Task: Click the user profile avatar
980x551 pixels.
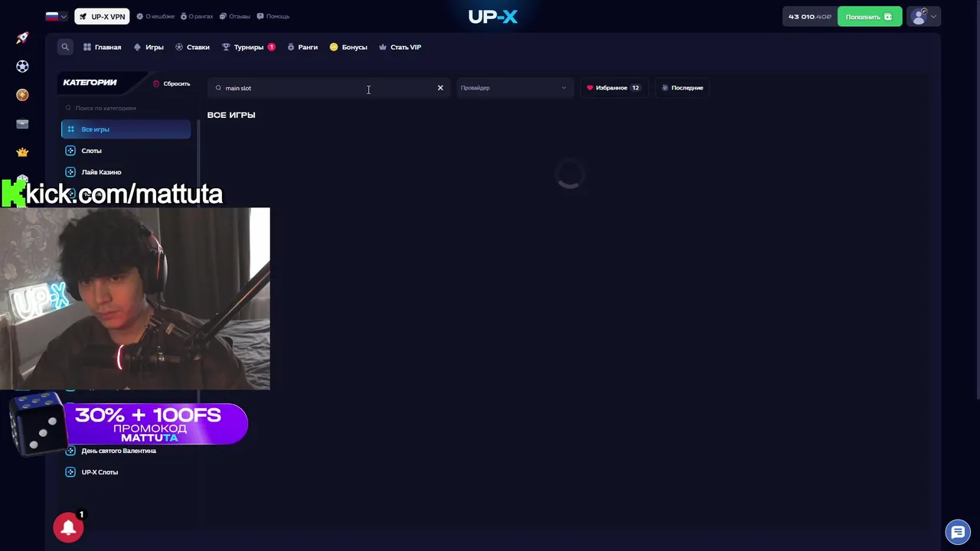Action: (x=920, y=17)
